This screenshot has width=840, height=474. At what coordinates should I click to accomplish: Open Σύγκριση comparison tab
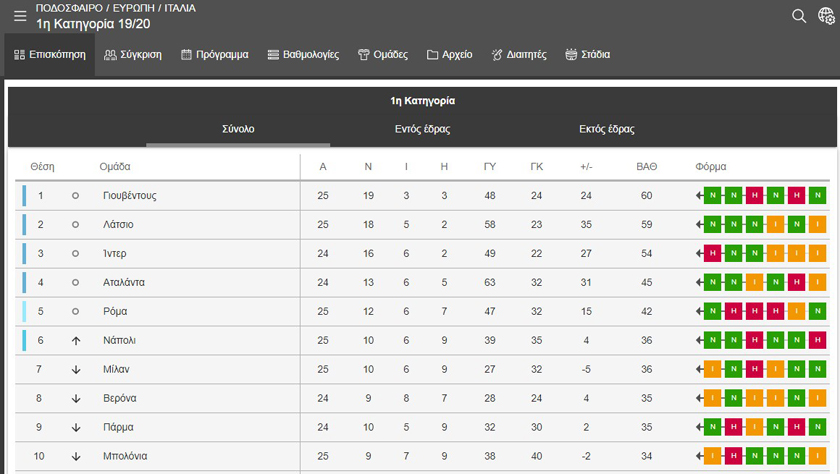pos(133,55)
